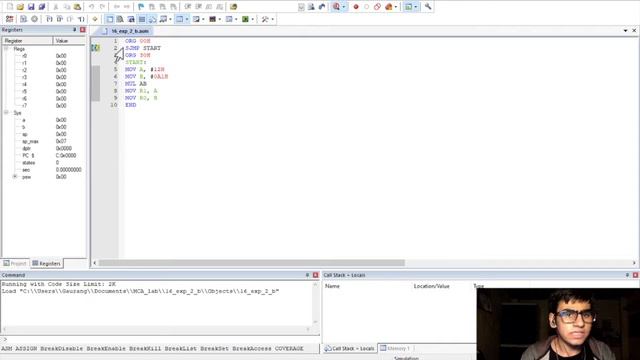640x360 pixels.
Task: Open the Memory windows icon
Action: 180,19
